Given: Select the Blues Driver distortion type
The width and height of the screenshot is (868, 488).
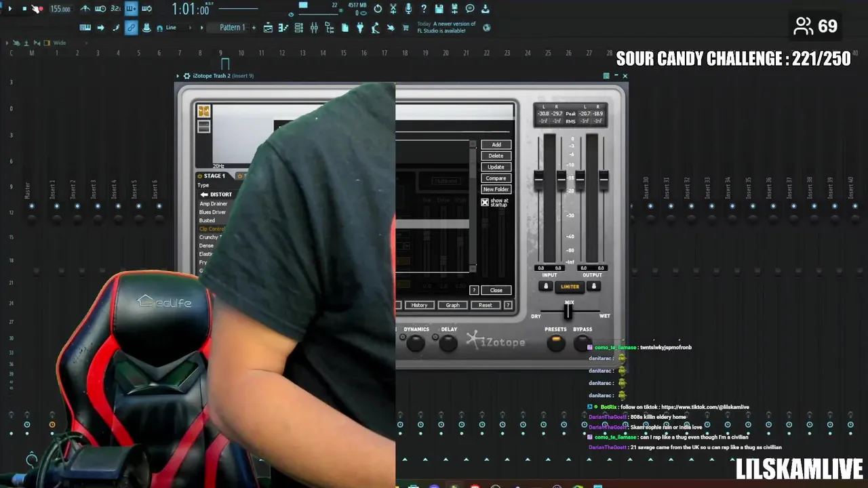Looking at the screenshot, I should click(213, 212).
